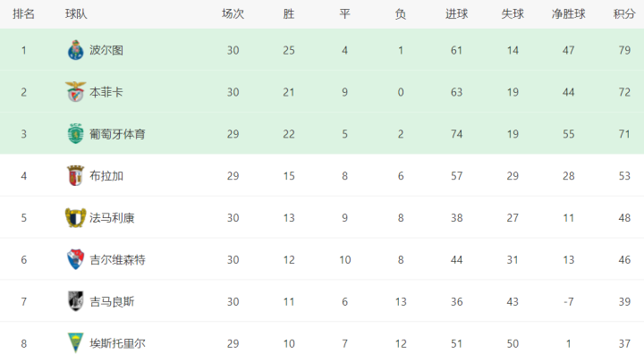Click the Sporting (葡萄牙体育) club crest
Viewport: 644px width, 362px height.
tap(75, 134)
